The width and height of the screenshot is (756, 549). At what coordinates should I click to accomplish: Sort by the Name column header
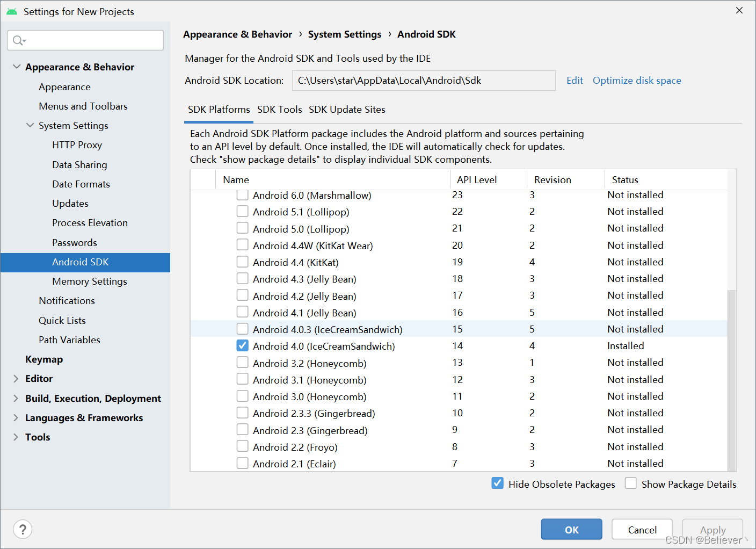pyautogui.click(x=332, y=180)
